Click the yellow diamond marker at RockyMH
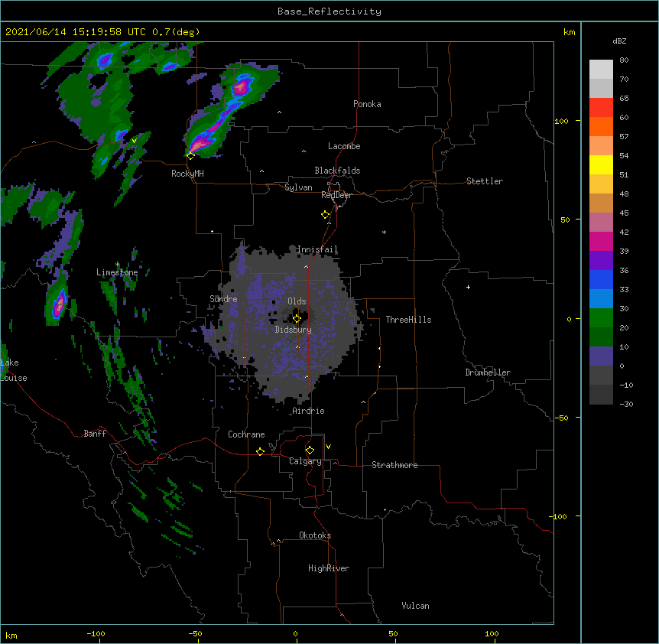Viewport: 659px width, 644px height. [x=190, y=155]
